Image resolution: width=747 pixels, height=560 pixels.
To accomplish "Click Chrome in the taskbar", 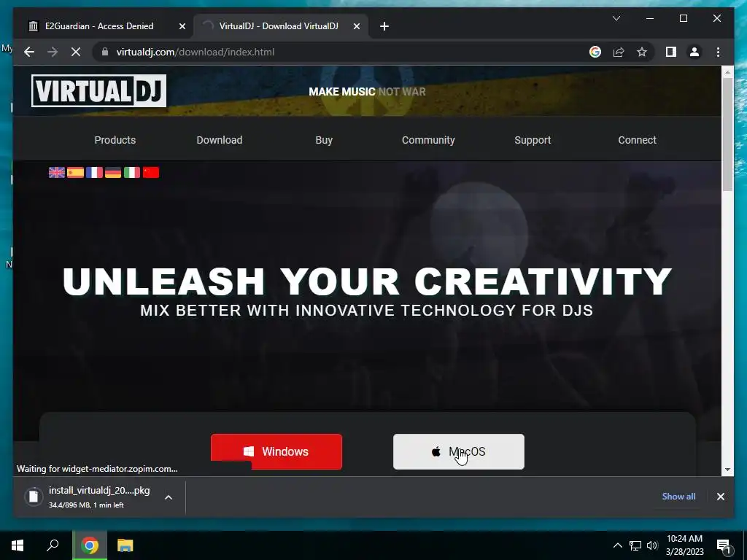I will (x=90, y=545).
